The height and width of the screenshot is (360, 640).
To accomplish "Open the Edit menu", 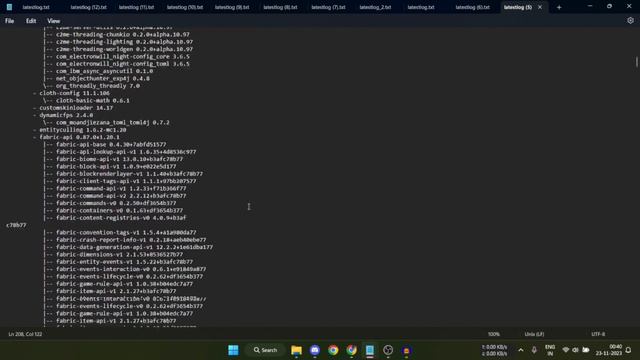I will pyautogui.click(x=31, y=21).
